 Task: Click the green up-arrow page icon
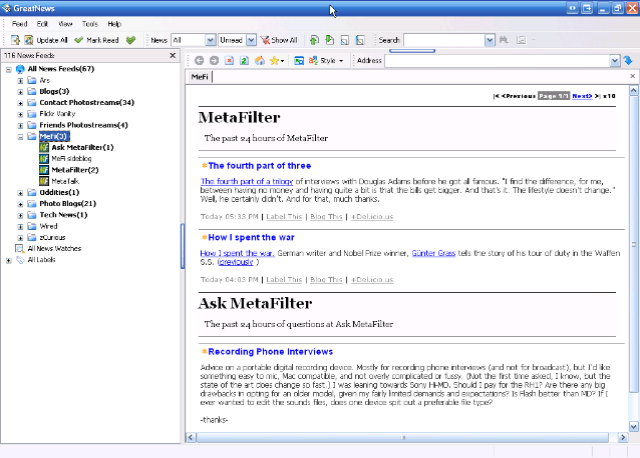point(314,40)
